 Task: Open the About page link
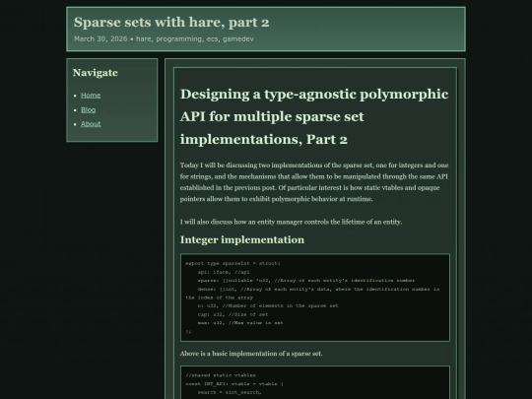(91, 124)
